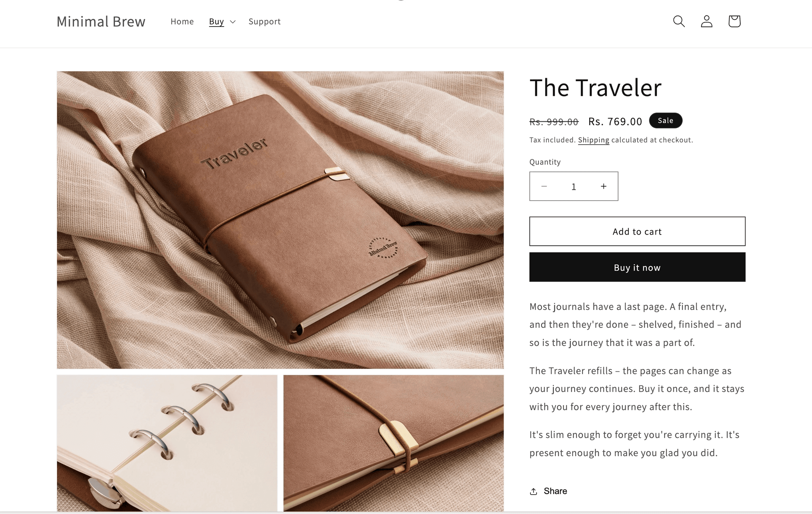The image size is (812, 514).
Task: Follow the Shipping policy link
Action: coord(594,140)
